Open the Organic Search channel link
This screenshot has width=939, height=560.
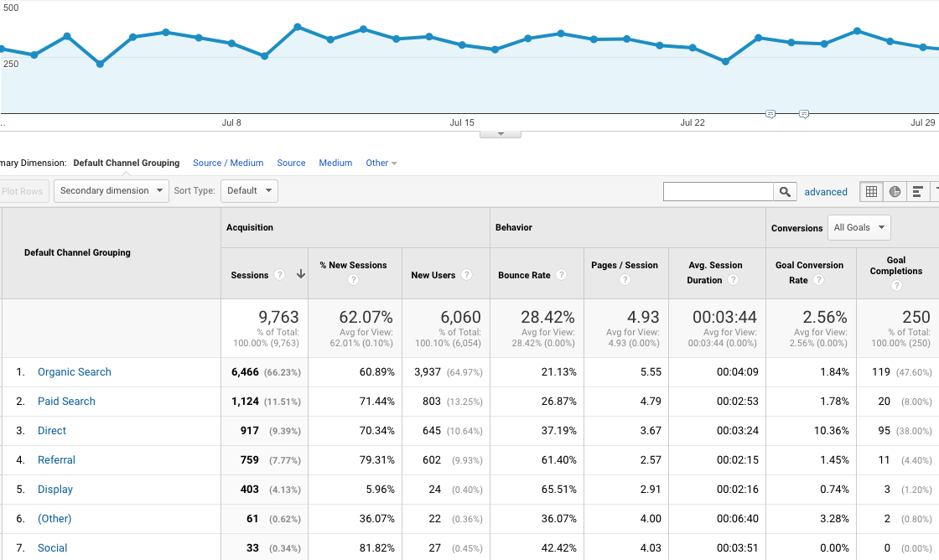tap(75, 372)
